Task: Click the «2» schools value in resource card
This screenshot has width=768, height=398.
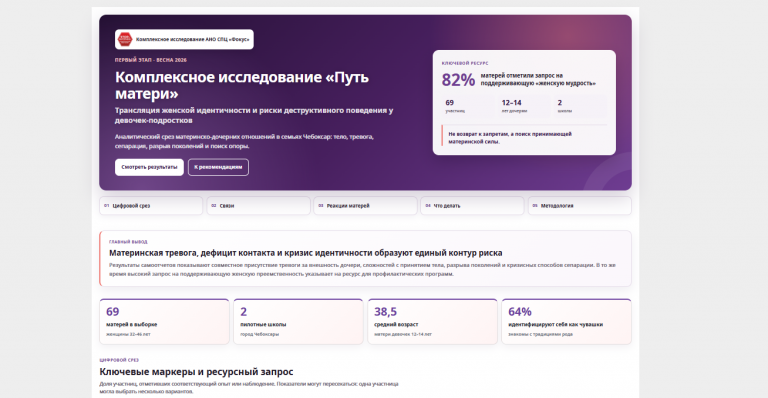Action: (560, 103)
